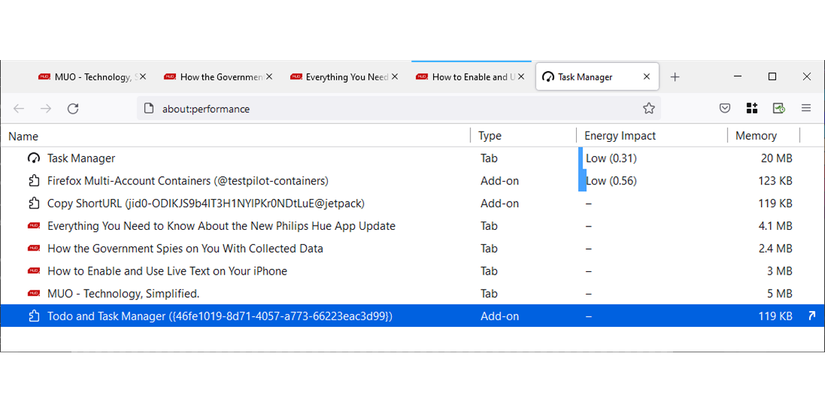Click the MUO favicon on the Live Text row
825x413 pixels.
[34, 270]
